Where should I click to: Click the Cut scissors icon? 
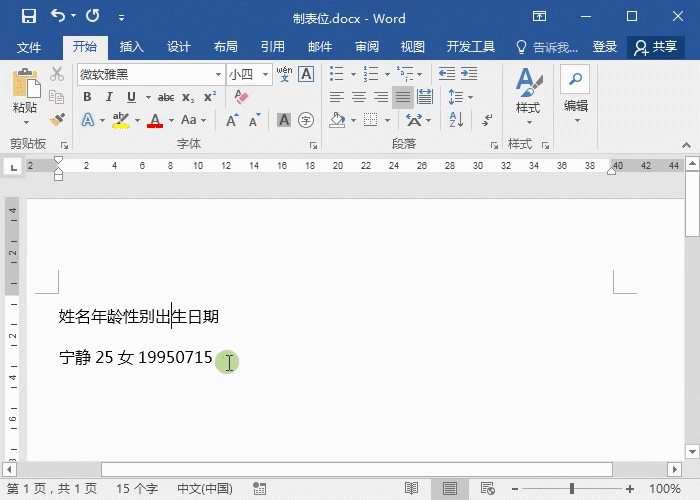(57, 74)
